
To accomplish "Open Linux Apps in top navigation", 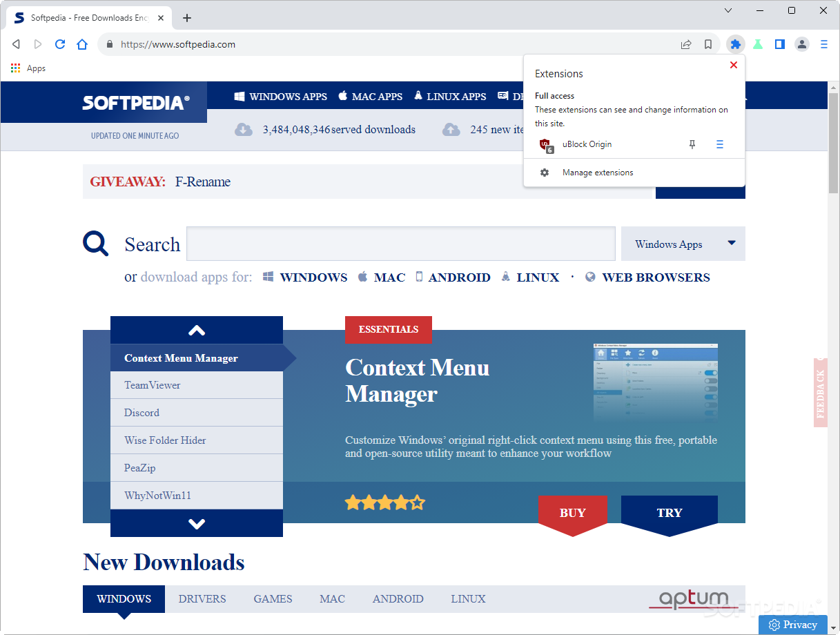I will (450, 97).
